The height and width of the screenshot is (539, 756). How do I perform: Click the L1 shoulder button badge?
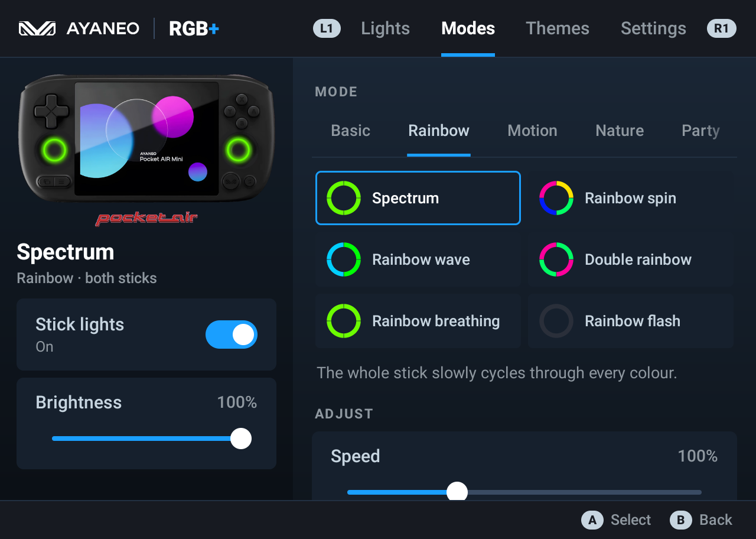click(x=327, y=28)
